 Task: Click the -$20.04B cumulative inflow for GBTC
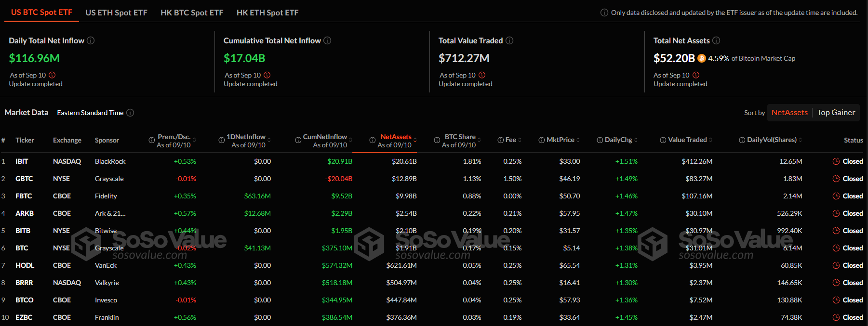tap(339, 179)
